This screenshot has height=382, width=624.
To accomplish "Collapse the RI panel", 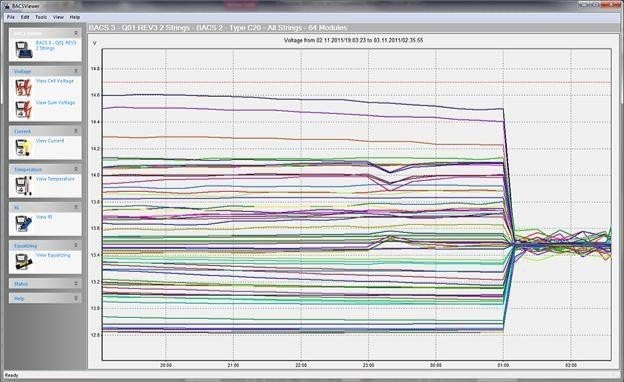I will (76, 207).
